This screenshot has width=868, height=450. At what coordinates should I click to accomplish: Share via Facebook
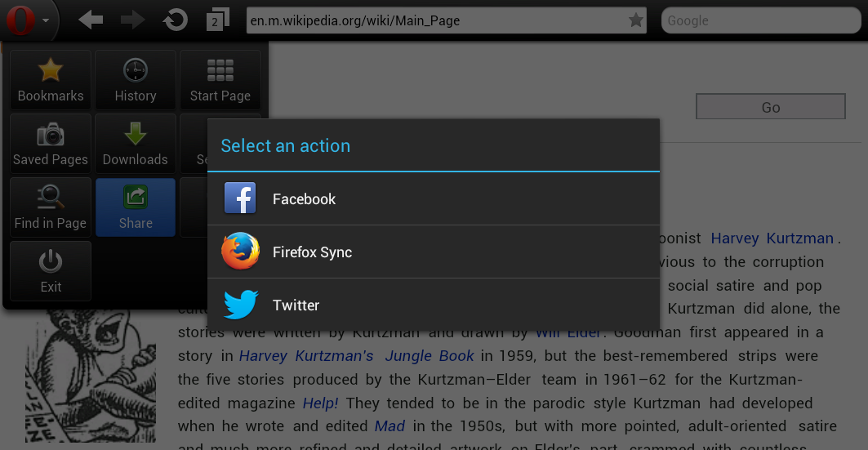[x=434, y=198]
